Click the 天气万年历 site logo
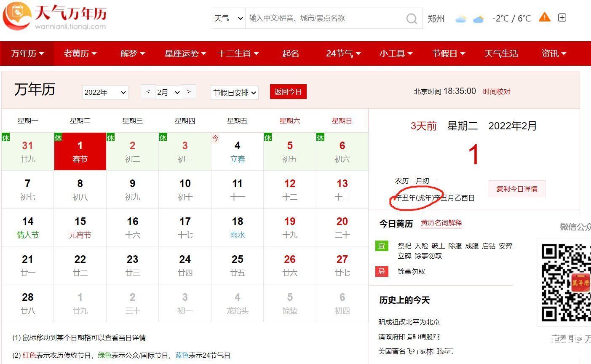The height and width of the screenshot is (364, 591). tap(55, 17)
